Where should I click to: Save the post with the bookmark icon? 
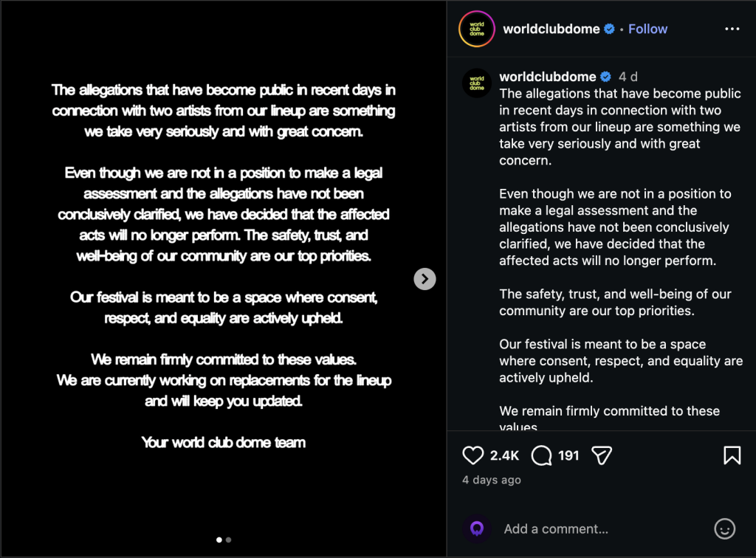tap(732, 455)
